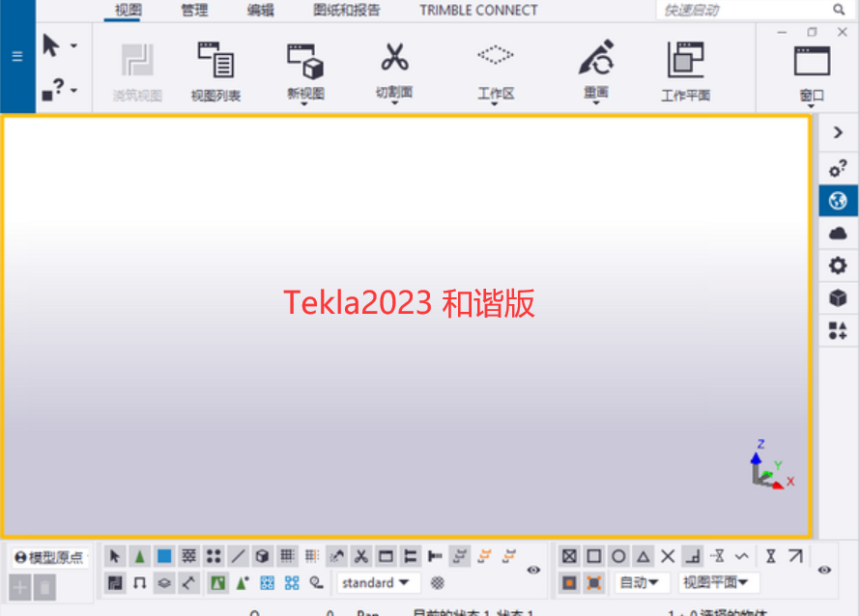Toggle the eye icon of the selection toolbar

(533, 570)
